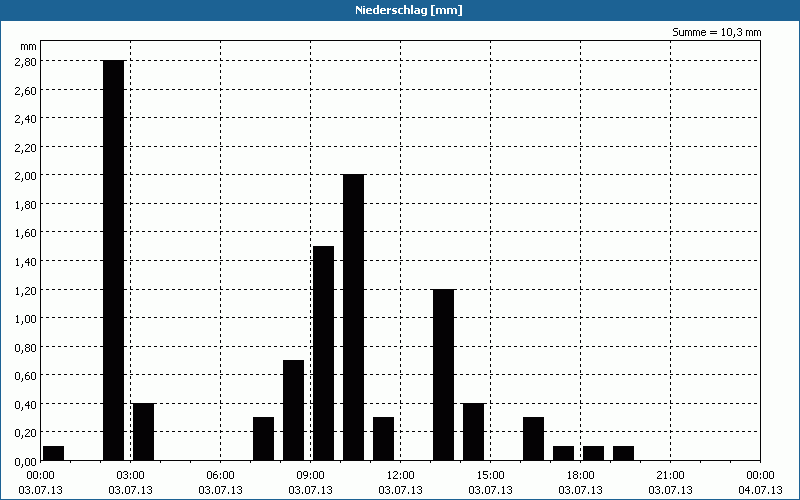800x500 pixels.
Task: Click the 0,00 y-axis label
Action: point(26,461)
